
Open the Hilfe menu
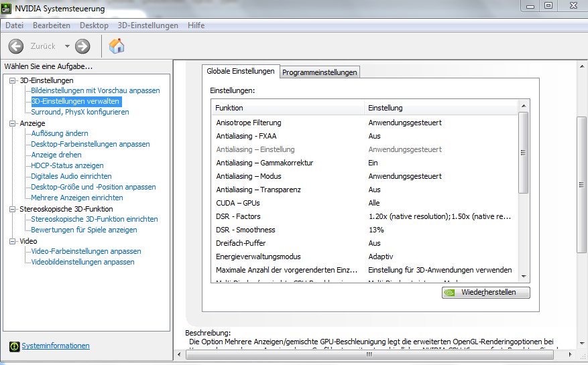point(196,25)
